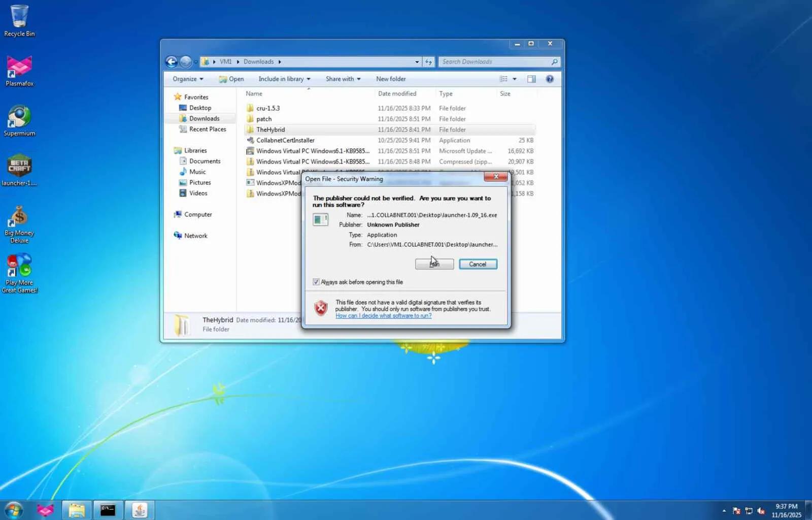Select the cru-1.5.3 folder
The width and height of the screenshot is (812, 520).
coord(389,108)
